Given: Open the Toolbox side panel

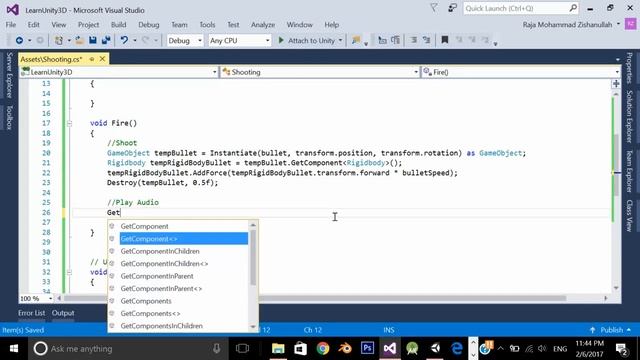Looking at the screenshot, I should click(x=9, y=117).
